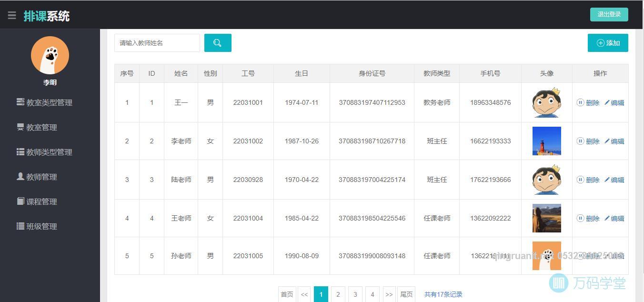Click the circular delete icon beside 陆老师

click(x=581, y=180)
